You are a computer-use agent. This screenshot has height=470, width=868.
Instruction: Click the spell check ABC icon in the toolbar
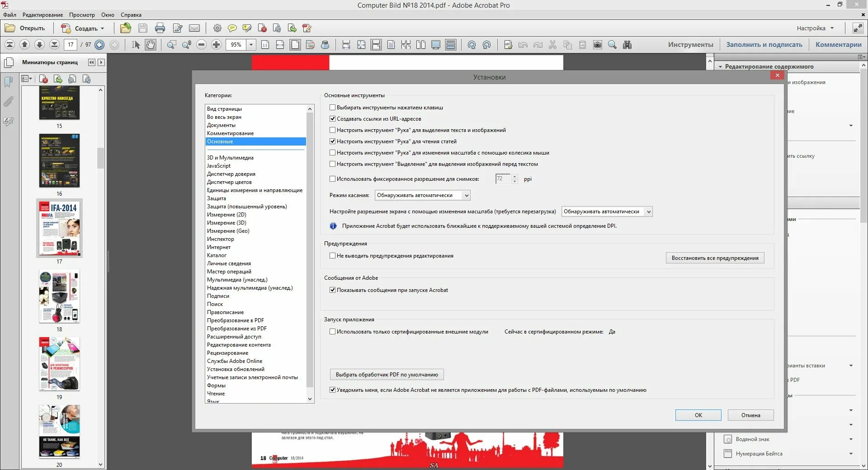point(508,45)
